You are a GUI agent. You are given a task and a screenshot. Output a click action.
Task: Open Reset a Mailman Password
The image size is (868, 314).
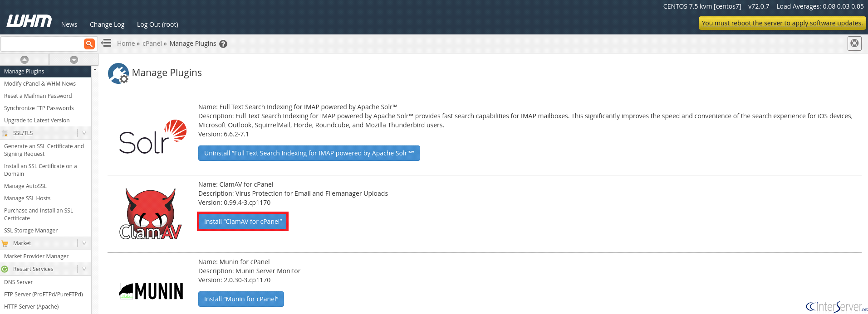tap(38, 96)
